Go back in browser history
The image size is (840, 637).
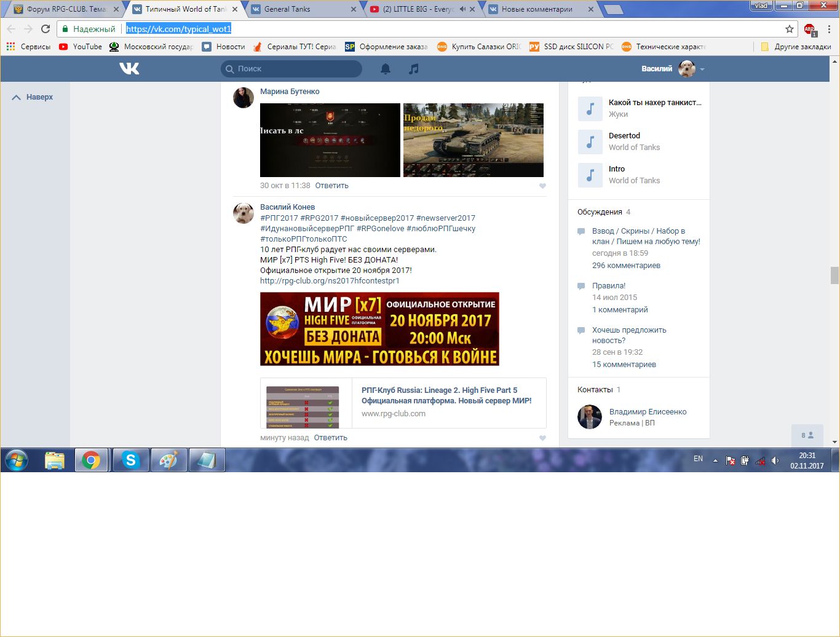[11, 29]
